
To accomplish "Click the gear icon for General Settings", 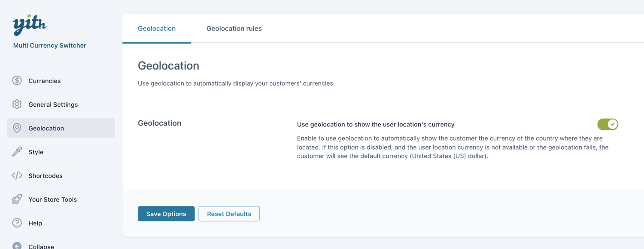I will click(17, 105).
